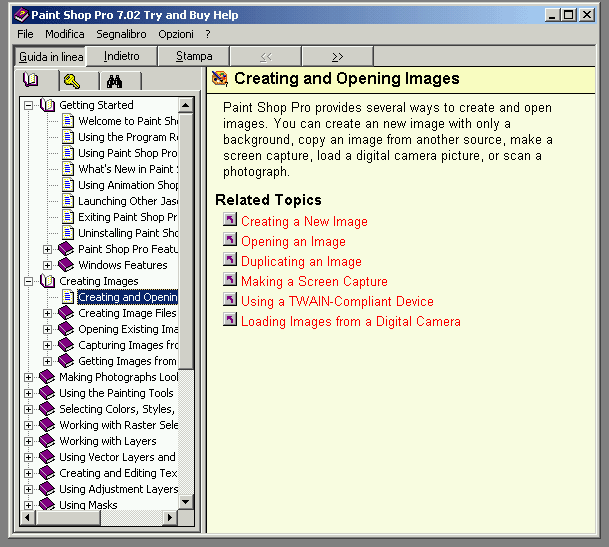
Task: Collapse the Creating Images tree node
Action: [28, 281]
